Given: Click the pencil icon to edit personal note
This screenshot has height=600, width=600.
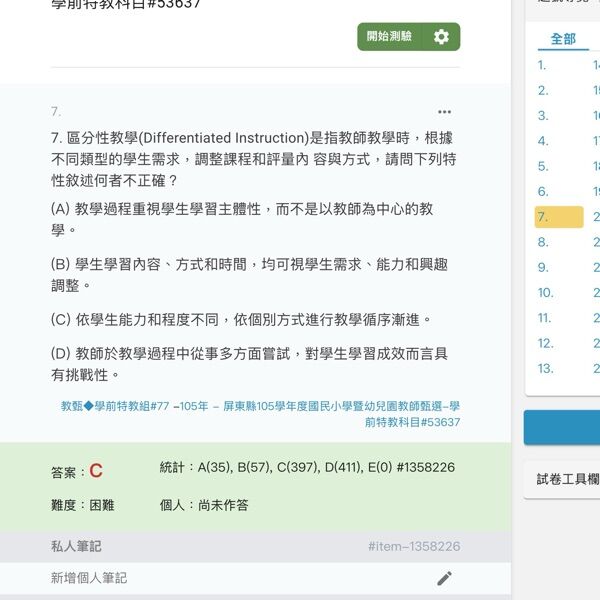Looking at the screenshot, I should pyautogui.click(x=444, y=578).
